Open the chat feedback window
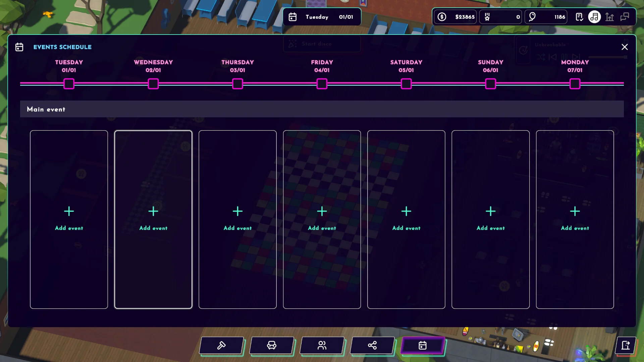 coord(625,17)
